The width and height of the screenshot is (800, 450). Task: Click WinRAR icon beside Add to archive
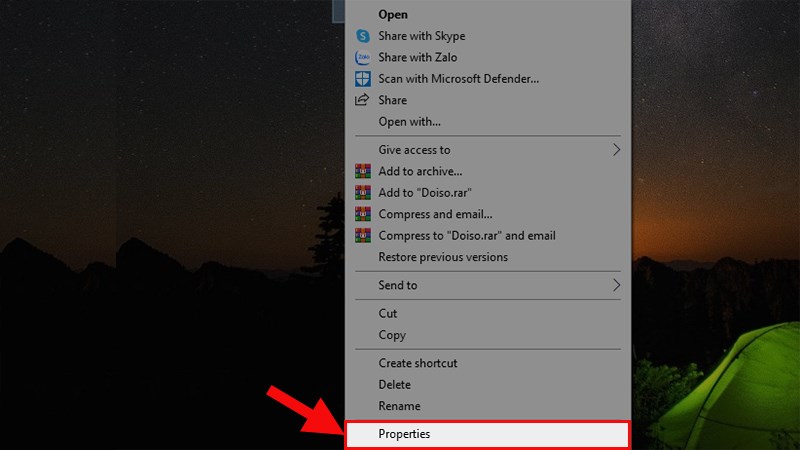coord(363,171)
